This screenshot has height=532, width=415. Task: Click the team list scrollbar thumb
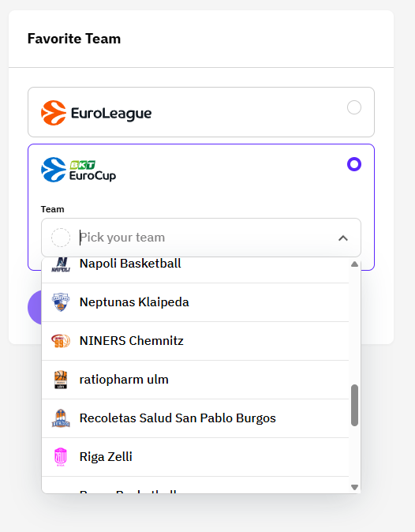point(355,405)
